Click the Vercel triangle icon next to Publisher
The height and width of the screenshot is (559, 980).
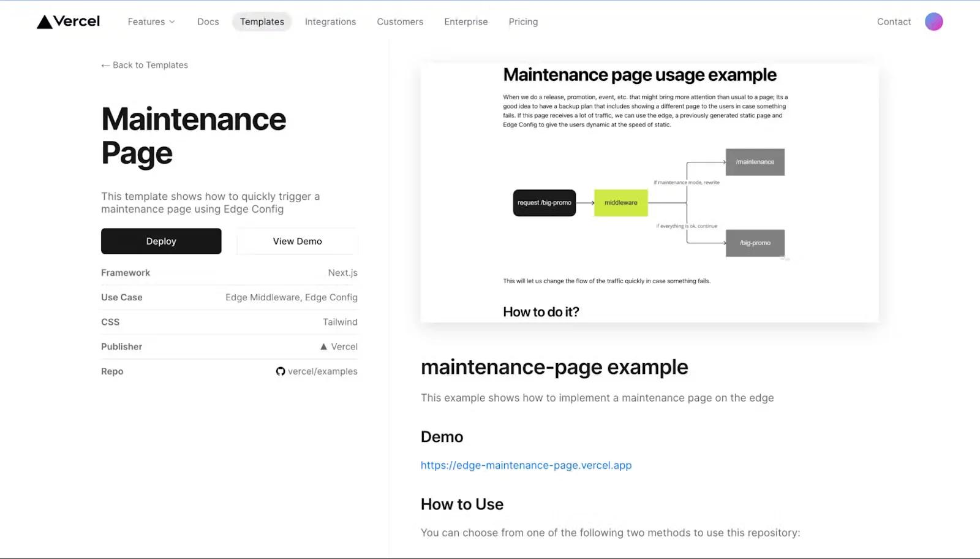pyautogui.click(x=323, y=346)
